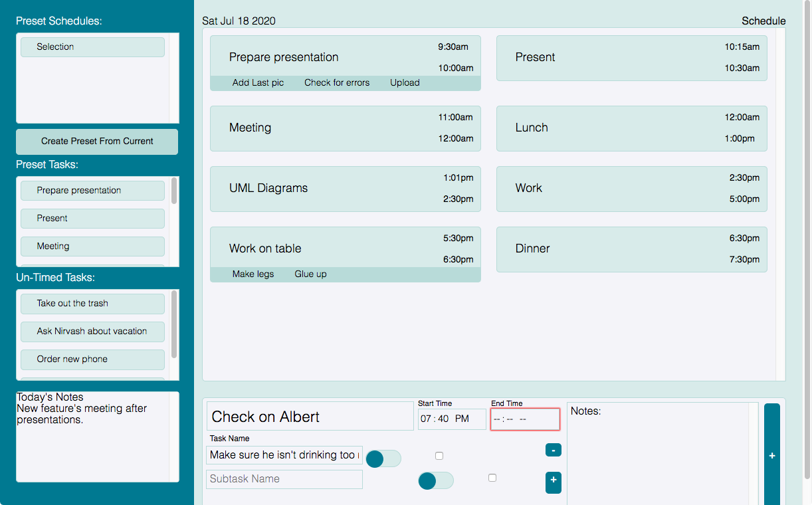The width and height of the screenshot is (812, 505).
Task: Toggle the switch next to the first subtask
Action: point(383,458)
